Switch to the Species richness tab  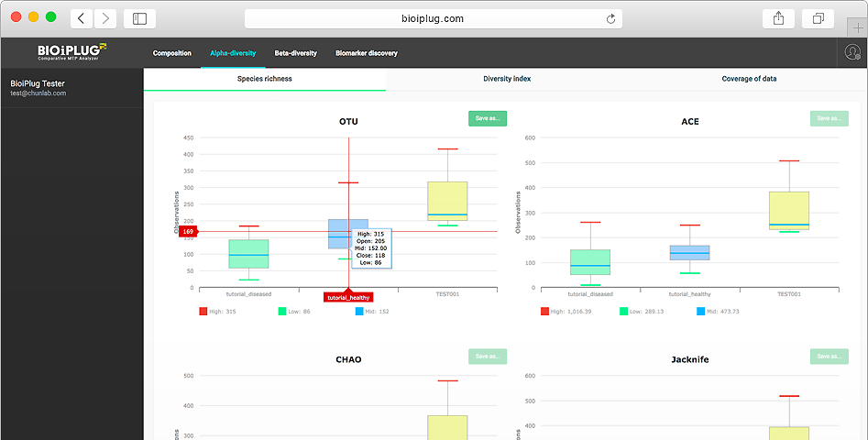click(x=265, y=79)
